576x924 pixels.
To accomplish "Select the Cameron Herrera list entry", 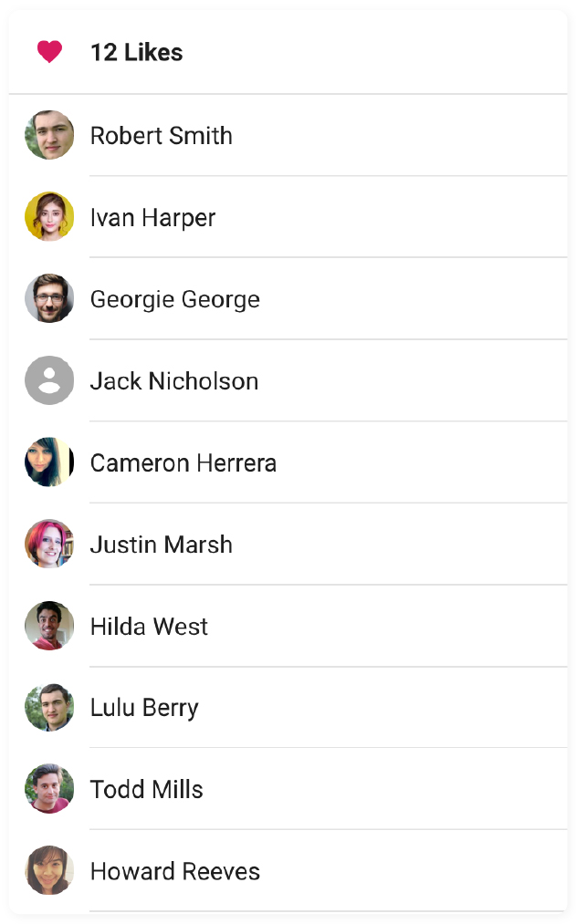I will click(x=183, y=462).
